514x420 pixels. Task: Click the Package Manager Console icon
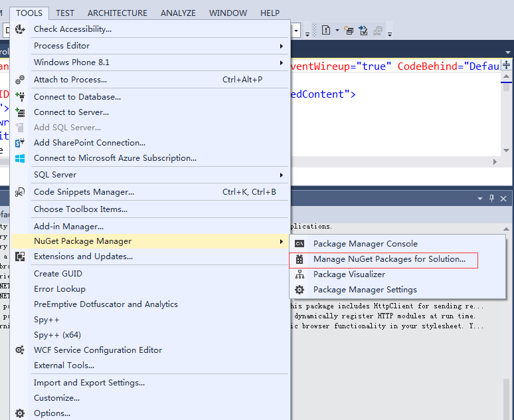300,244
